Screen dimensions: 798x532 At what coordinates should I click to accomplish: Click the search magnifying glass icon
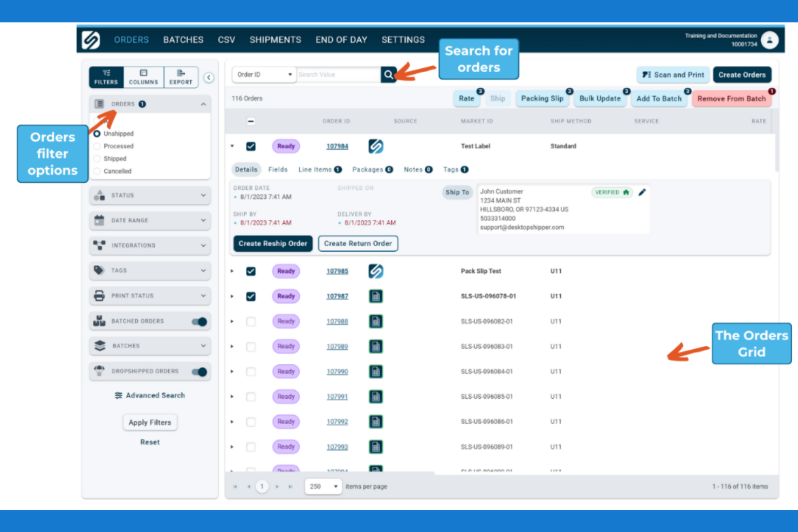tap(389, 74)
